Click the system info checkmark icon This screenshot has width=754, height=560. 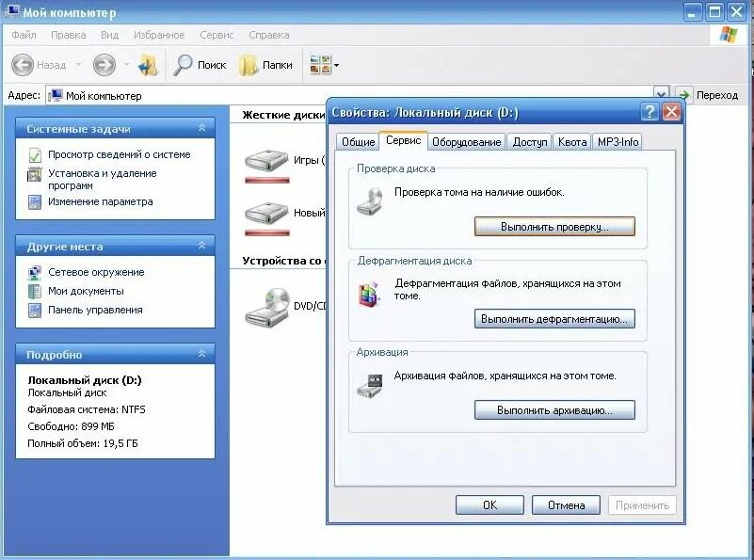[x=35, y=155]
